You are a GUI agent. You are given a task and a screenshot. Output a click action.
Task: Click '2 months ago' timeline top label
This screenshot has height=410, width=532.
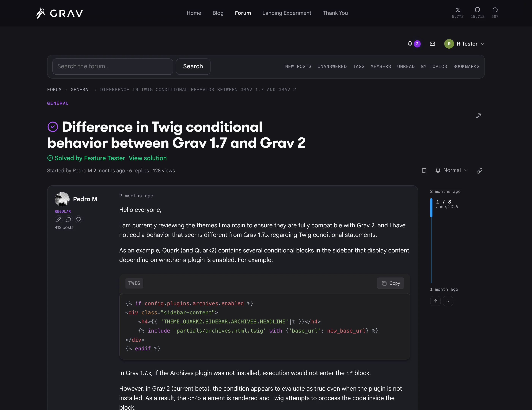(445, 192)
